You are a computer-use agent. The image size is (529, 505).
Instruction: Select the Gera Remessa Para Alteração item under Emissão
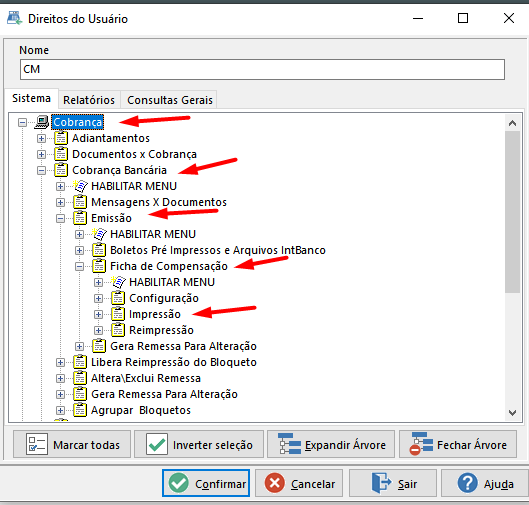[183, 346]
